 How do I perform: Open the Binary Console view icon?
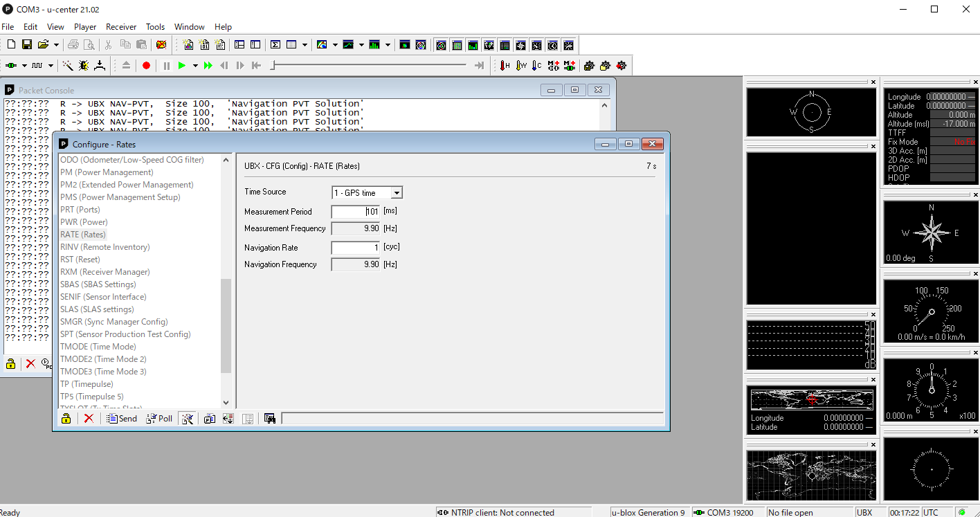204,44
